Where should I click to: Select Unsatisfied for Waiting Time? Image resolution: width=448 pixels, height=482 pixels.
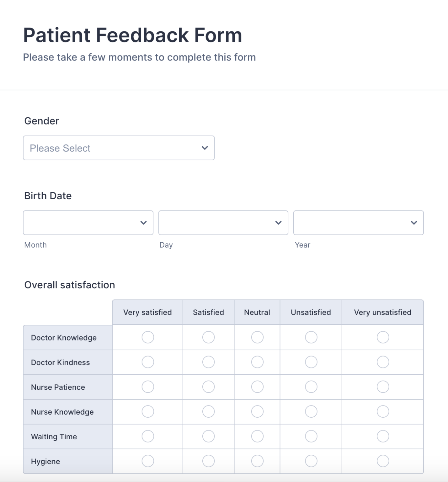(311, 436)
